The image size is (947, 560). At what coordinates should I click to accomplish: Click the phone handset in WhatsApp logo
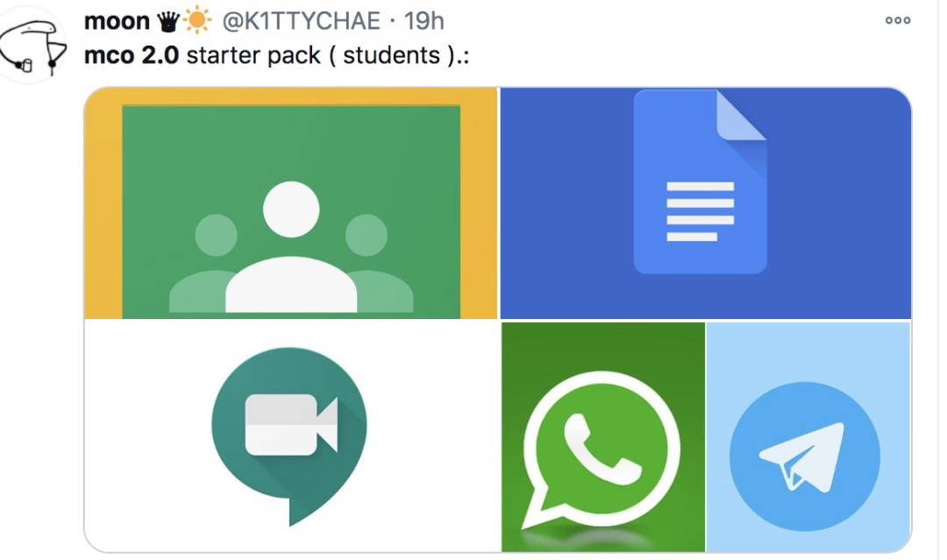[x=602, y=449]
